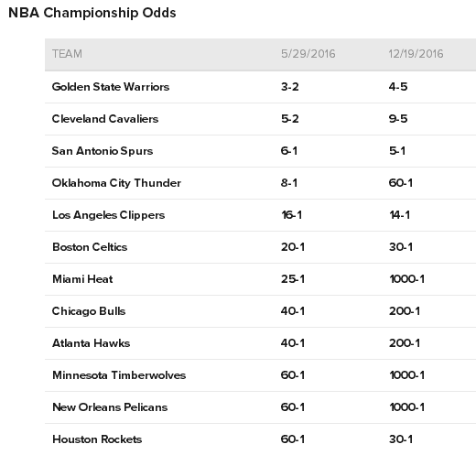Select the Golden State Warriors row

click(260, 87)
